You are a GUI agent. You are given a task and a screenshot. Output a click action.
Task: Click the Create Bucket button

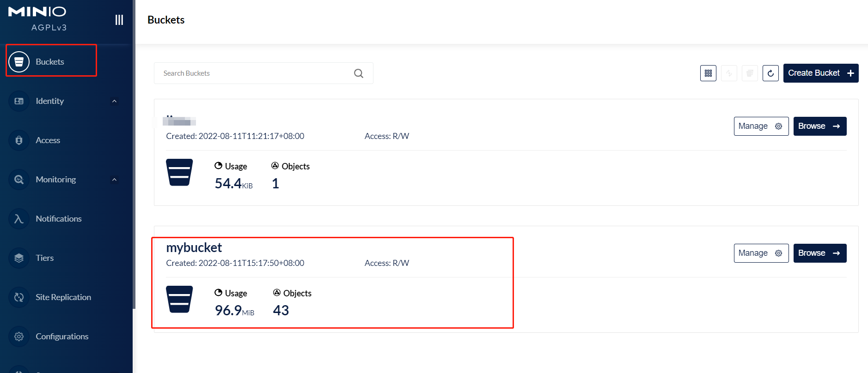[821, 73]
